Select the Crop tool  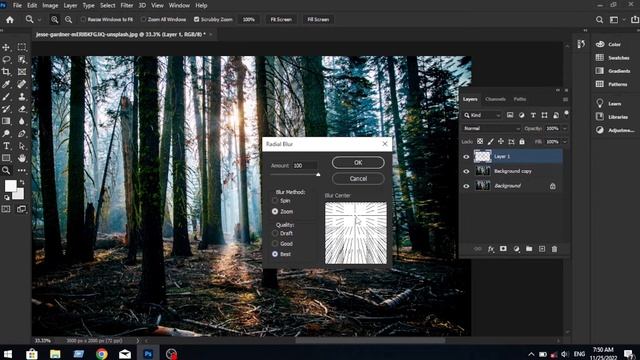(x=6, y=72)
